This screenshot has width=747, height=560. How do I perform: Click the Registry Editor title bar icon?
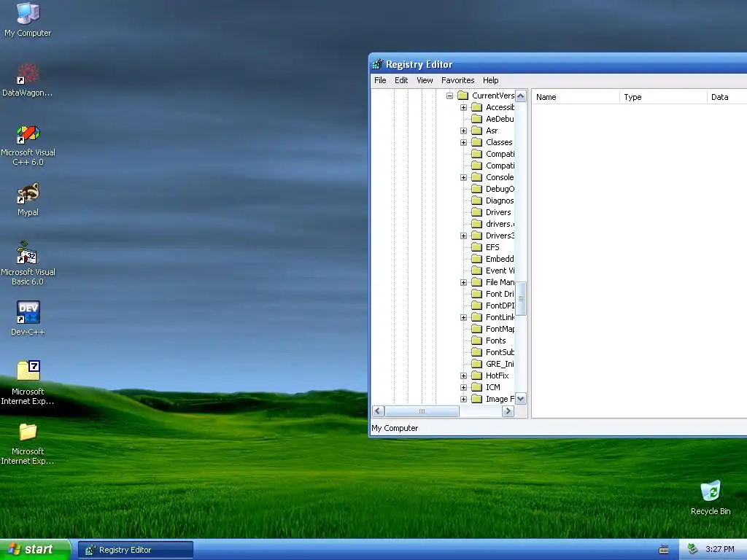coord(377,64)
